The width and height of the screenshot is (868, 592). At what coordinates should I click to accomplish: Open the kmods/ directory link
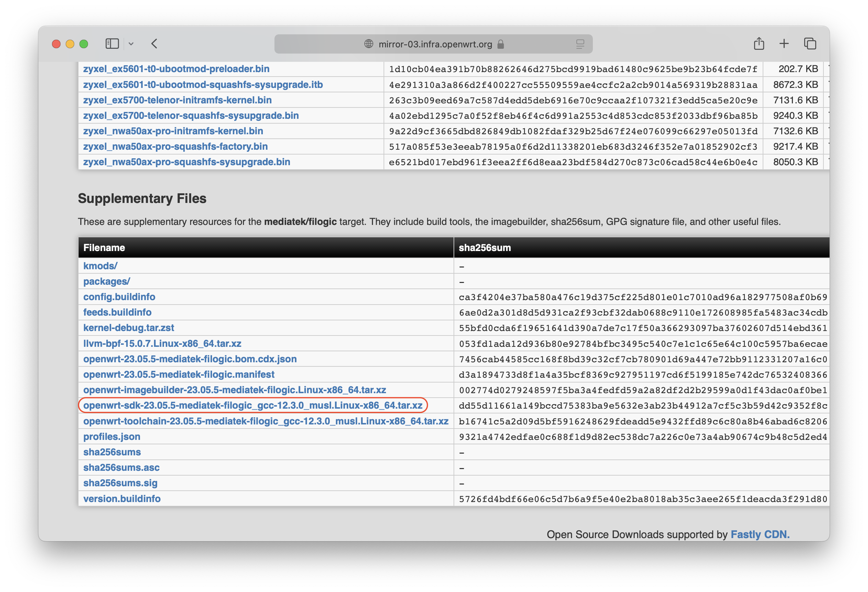[100, 266]
